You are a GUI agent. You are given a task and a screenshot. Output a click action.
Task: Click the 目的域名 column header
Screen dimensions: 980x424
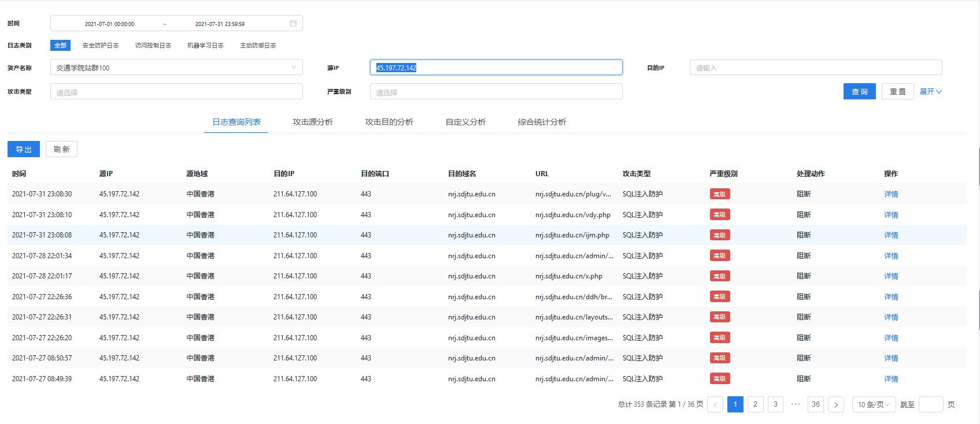coord(462,174)
